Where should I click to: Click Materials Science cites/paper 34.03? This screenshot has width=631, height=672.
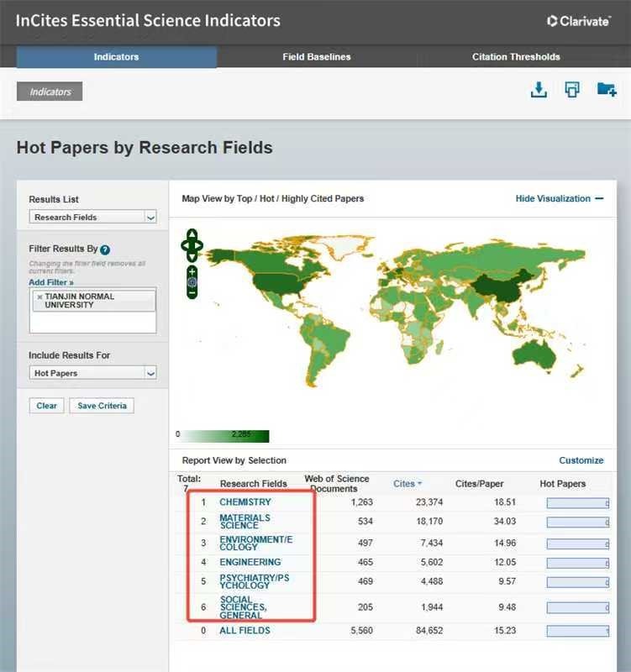coord(504,521)
